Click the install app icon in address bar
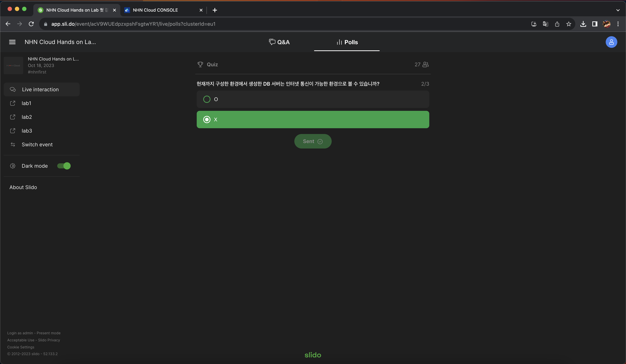The width and height of the screenshot is (626, 364). click(534, 24)
